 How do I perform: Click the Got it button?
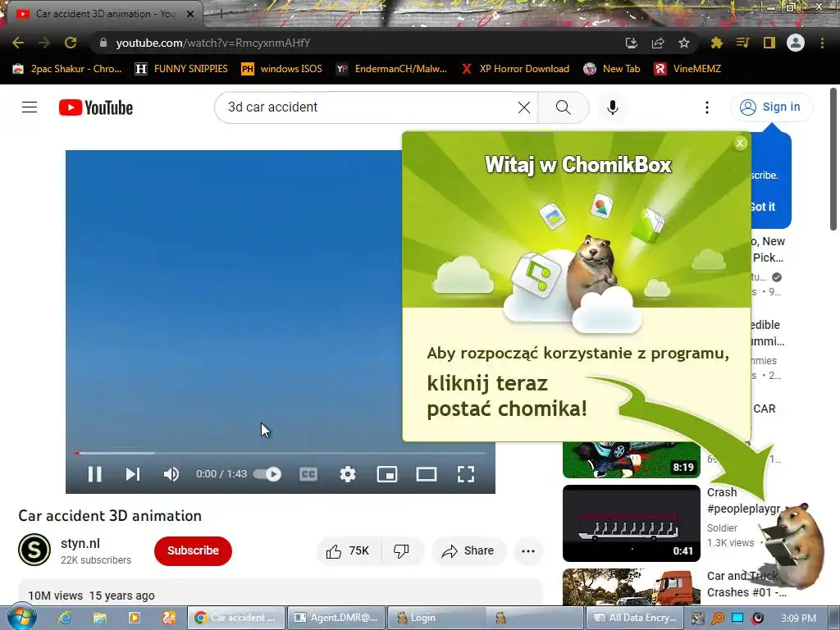click(x=763, y=207)
